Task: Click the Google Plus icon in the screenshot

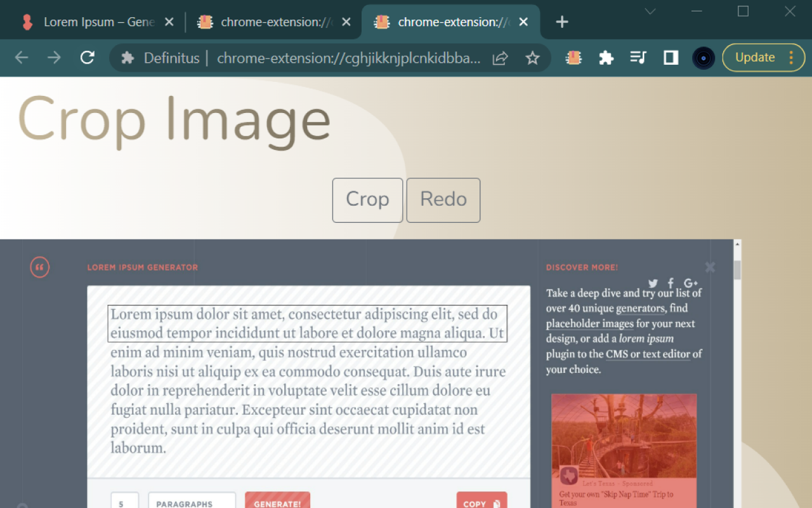Action: coord(691,283)
